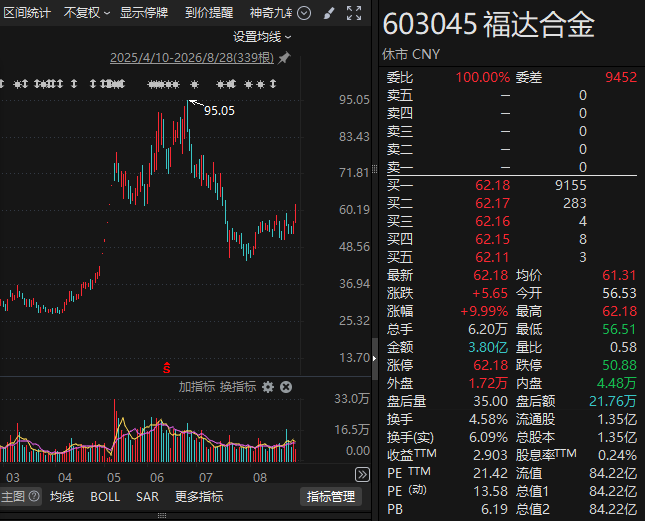This screenshot has width=645, height=521.
Task: Open 更多指标 more indicators
Action: tap(199, 497)
